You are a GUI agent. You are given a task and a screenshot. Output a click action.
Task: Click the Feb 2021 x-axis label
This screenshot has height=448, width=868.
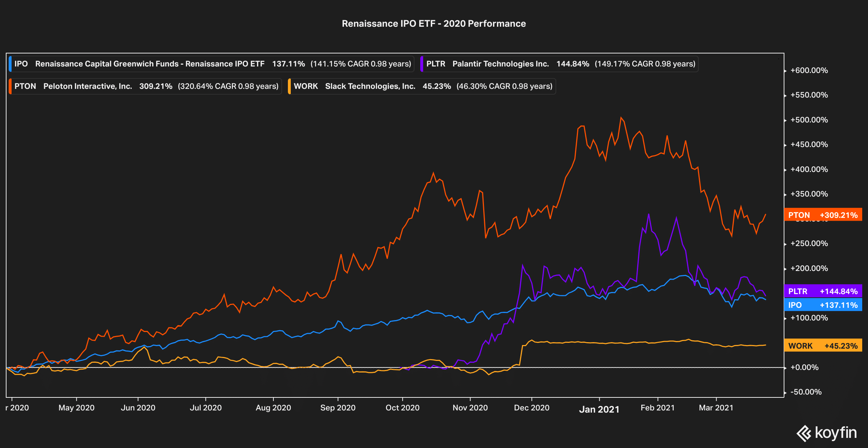click(x=657, y=408)
